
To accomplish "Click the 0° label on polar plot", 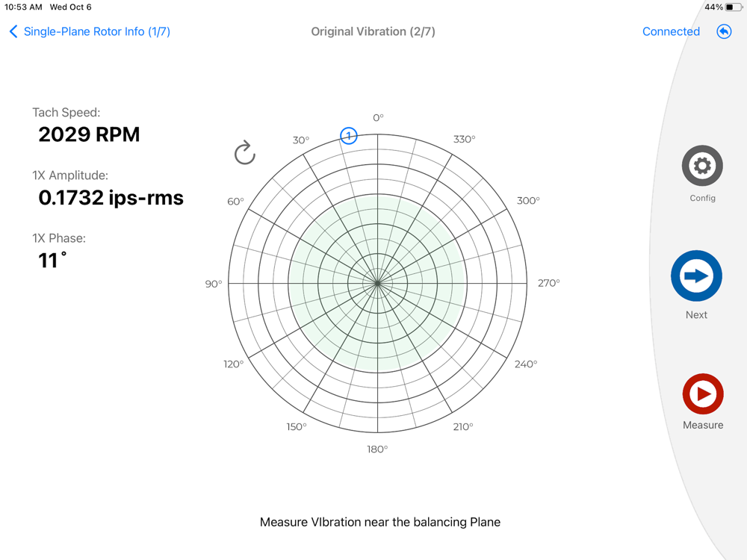I will click(378, 118).
